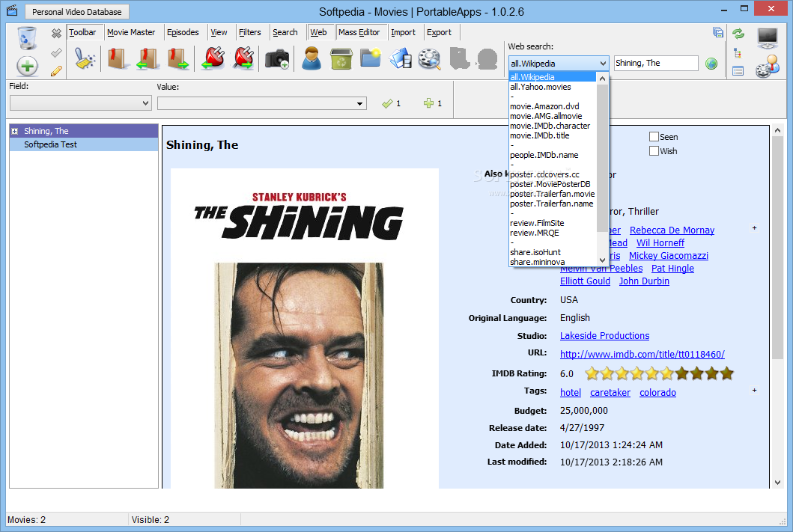This screenshot has height=532, width=793.
Task: Select all.Yahoo.movies from the list
Action: point(540,87)
